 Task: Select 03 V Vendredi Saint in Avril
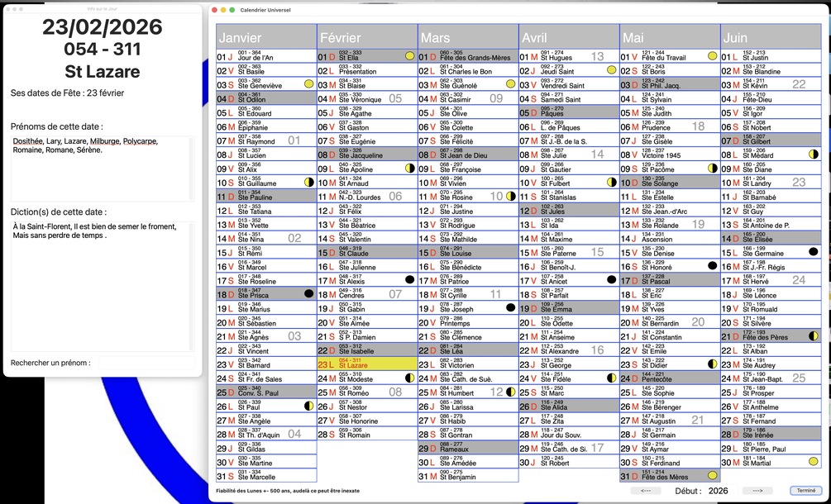pyautogui.click(x=569, y=84)
